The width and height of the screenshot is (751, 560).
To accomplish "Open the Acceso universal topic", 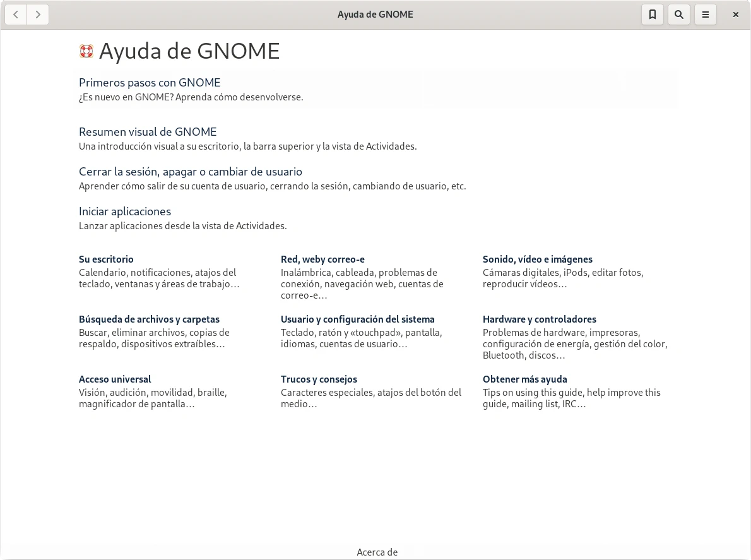I will tap(115, 379).
